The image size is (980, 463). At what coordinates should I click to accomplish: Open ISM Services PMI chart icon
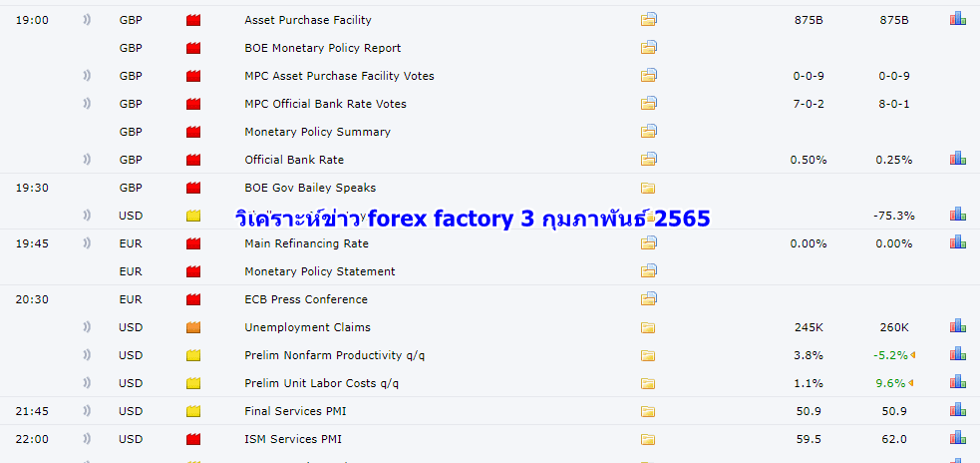pyautogui.click(x=957, y=438)
